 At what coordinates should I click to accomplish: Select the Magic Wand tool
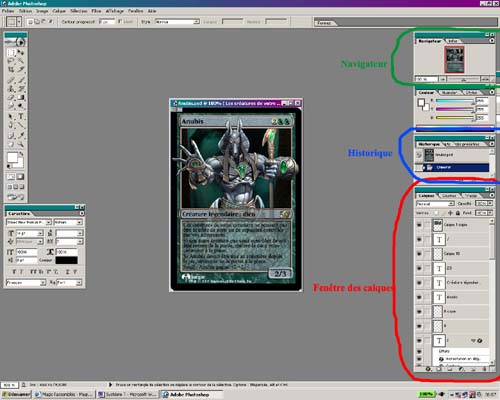click(x=21, y=61)
